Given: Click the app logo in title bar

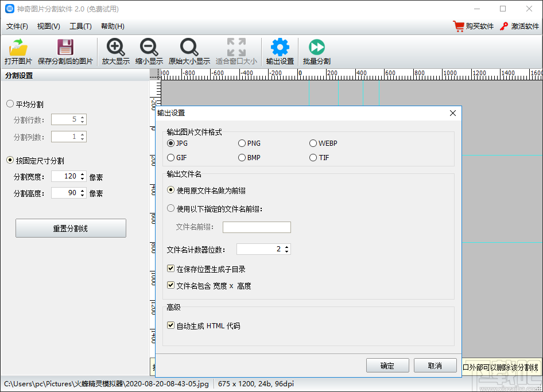Looking at the screenshot, I should [x=10, y=9].
